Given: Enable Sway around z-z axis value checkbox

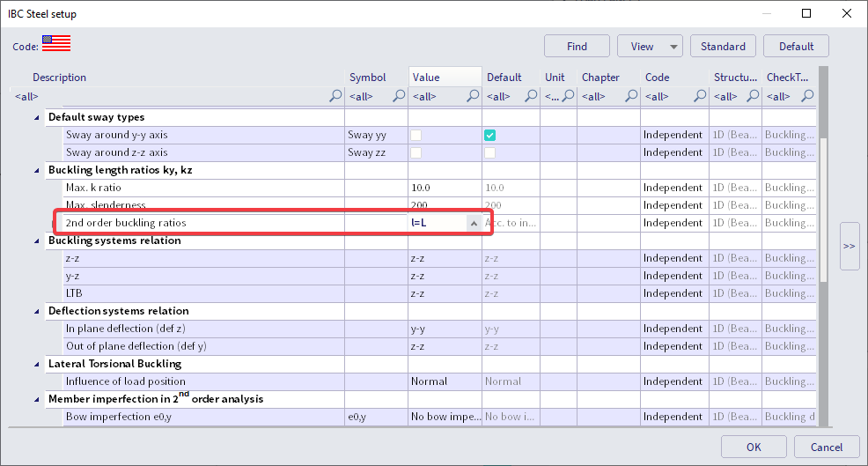Looking at the screenshot, I should pyautogui.click(x=416, y=153).
